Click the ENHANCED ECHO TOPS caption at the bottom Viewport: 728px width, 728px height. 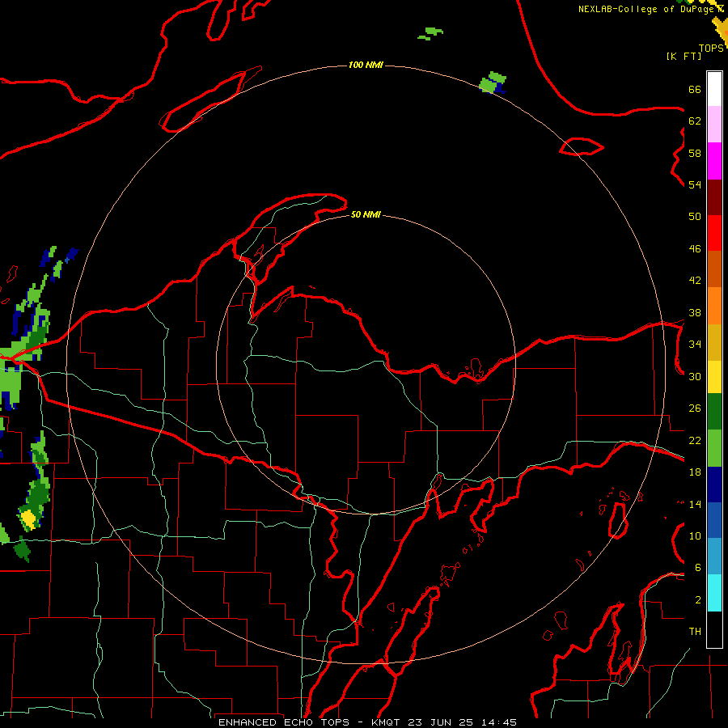point(367,722)
